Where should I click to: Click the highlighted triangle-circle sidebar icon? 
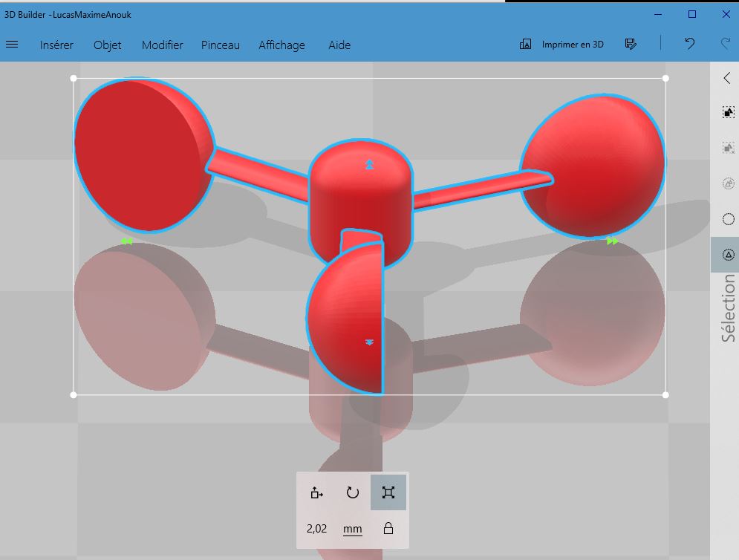point(729,255)
